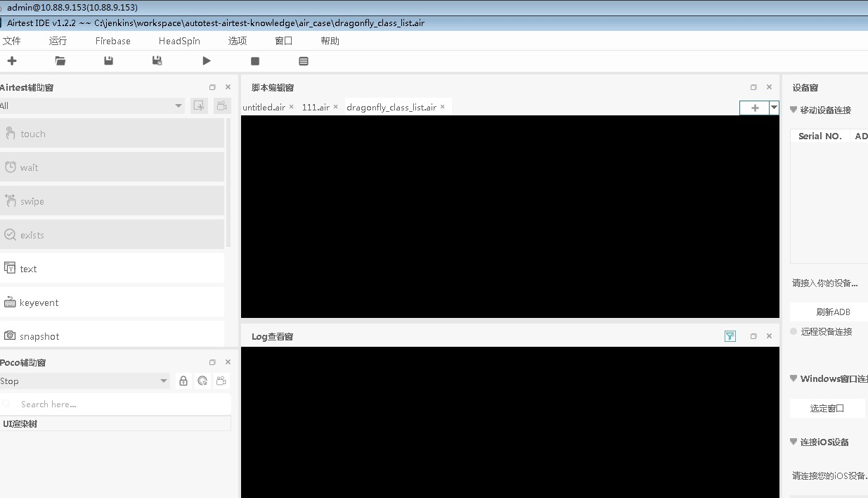Click the swipe command icon

pos(10,201)
